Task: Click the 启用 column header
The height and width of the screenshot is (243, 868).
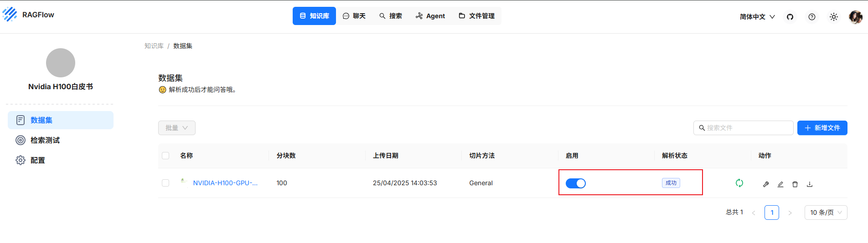Action: (x=572, y=156)
